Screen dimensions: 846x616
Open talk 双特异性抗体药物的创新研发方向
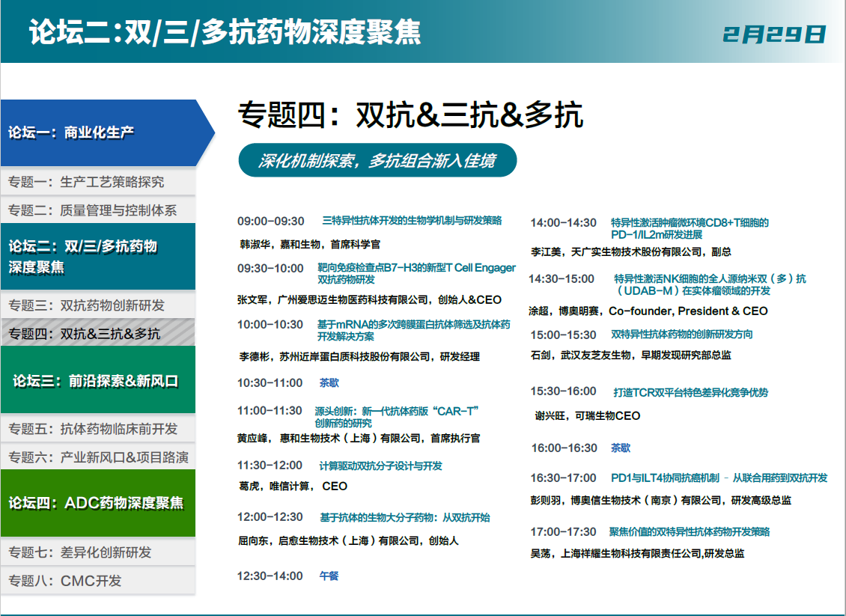tap(682, 335)
